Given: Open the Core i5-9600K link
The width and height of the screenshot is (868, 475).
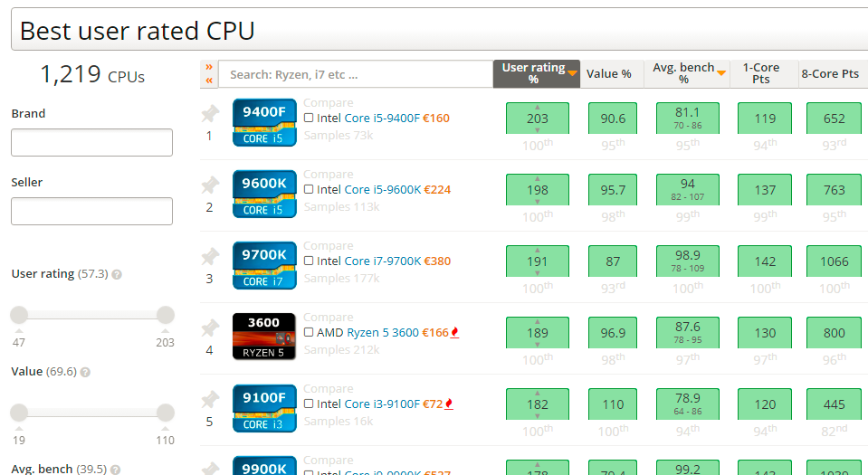Looking at the screenshot, I should [x=383, y=189].
